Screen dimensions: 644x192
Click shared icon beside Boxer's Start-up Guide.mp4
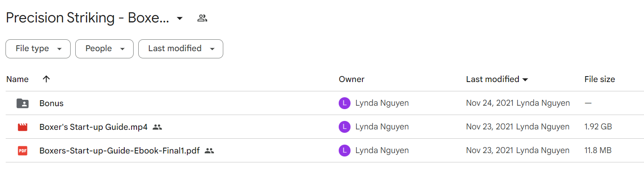coord(157,127)
